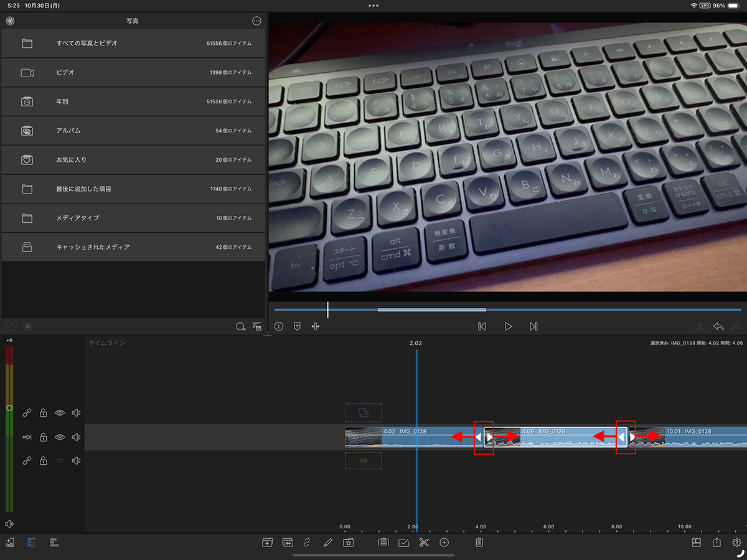Toggle lock on the top track
This screenshot has width=747, height=560.
click(44, 413)
